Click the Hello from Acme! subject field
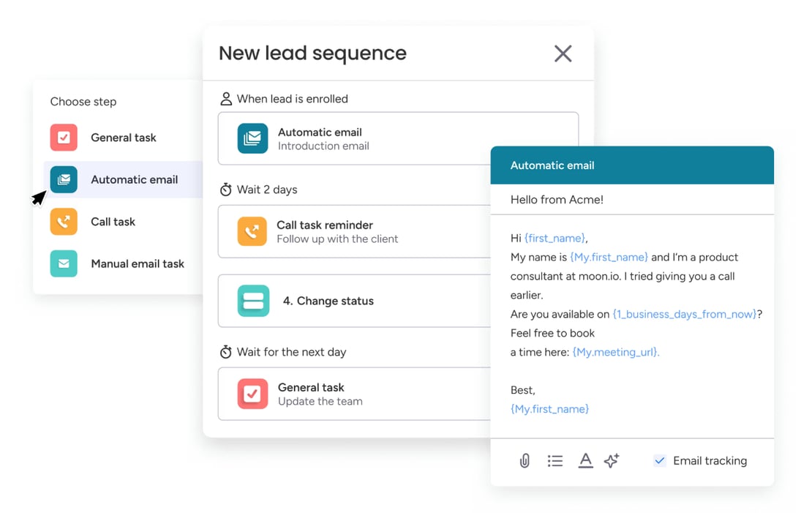The width and height of the screenshot is (812, 513). 631,199
